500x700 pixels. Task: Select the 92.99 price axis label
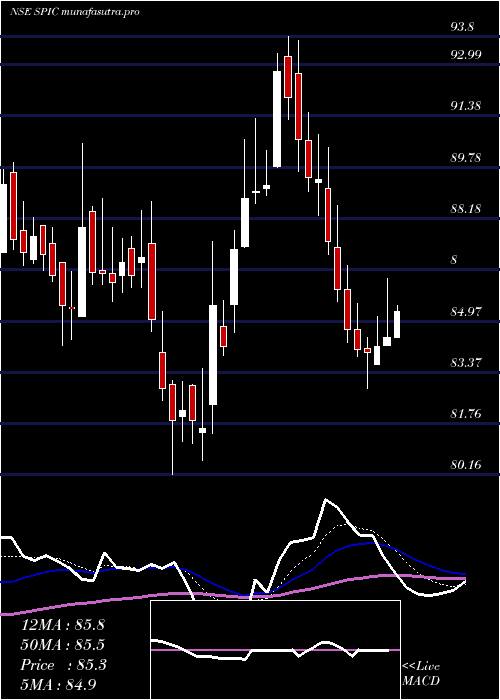[x=466, y=55]
